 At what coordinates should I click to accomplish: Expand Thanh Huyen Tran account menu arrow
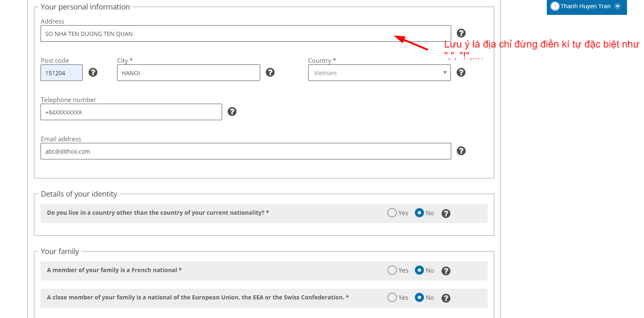pos(618,6)
